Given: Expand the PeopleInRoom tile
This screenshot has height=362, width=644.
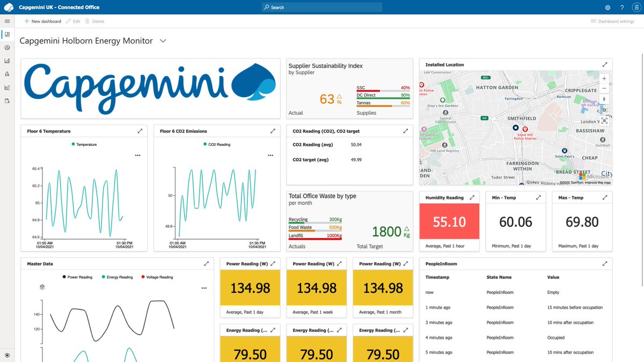Looking at the screenshot, I should (605, 264).
